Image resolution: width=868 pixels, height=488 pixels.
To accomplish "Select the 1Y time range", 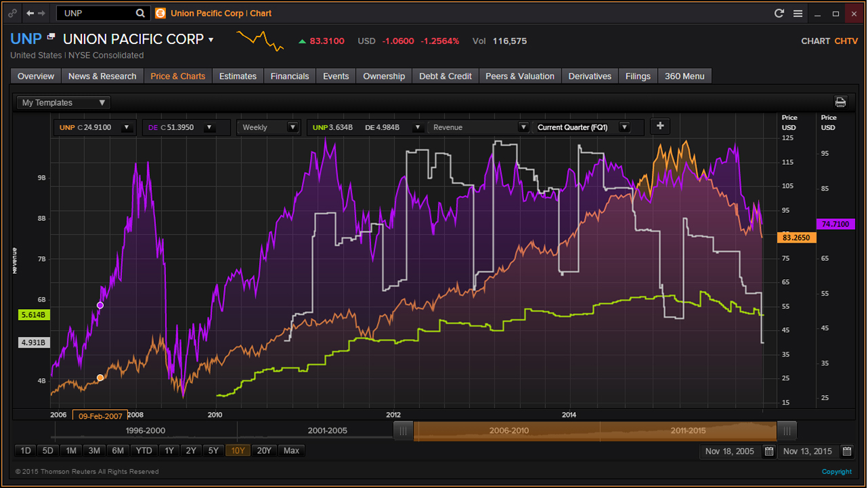I will tap(170, 451).
